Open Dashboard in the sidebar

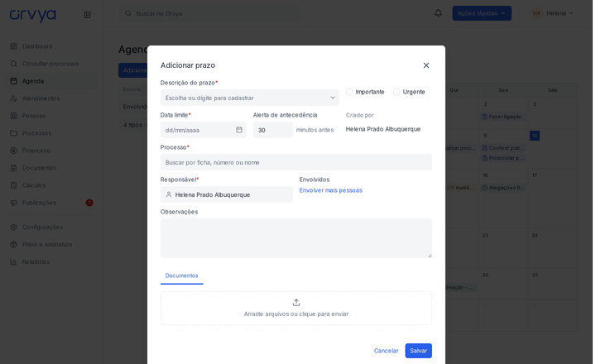pos(50,46)
